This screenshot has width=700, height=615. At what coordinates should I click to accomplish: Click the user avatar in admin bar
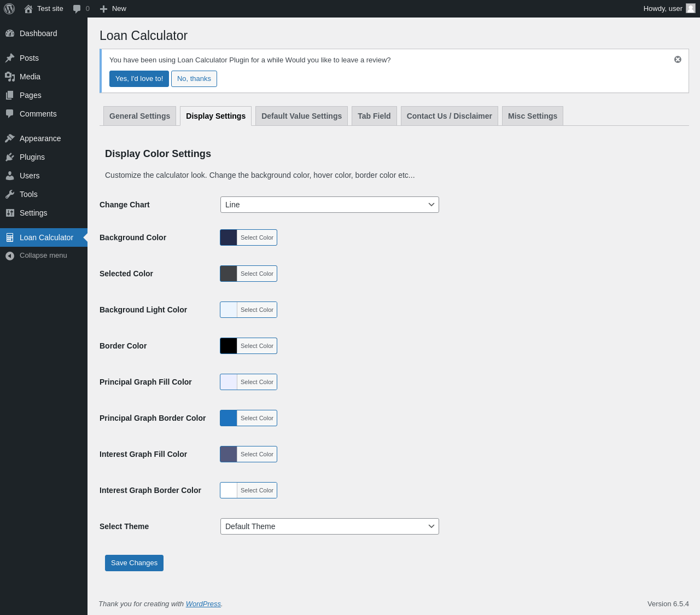[691, 9]
